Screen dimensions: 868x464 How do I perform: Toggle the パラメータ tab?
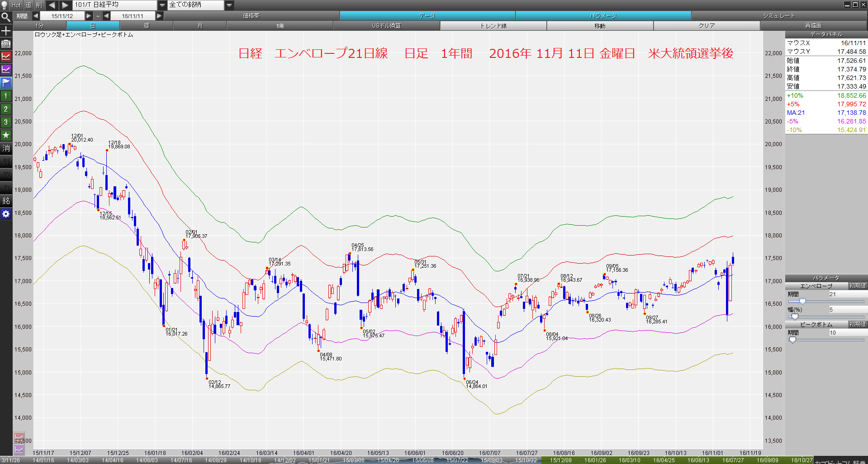point(603,16)
